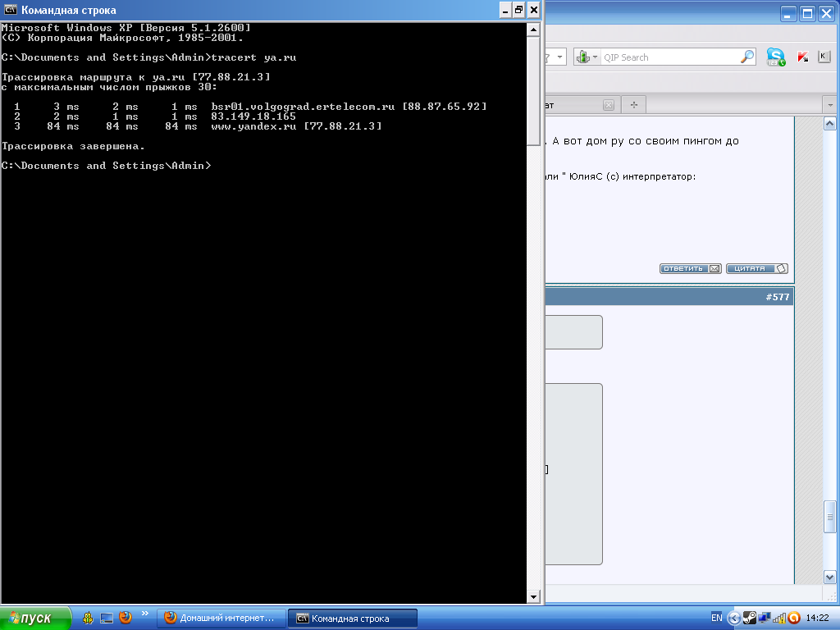Image resolution: width=840 pixels, height=630 pixels.
Task: Click the magnifier icon in QIP Search
Action: coord(747,57)
